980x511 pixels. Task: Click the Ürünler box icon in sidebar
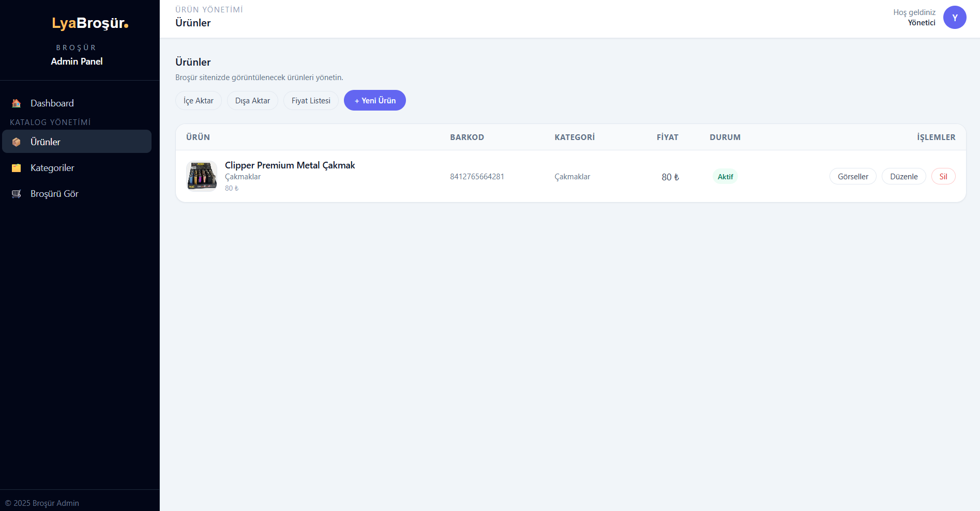coord(17,142)
